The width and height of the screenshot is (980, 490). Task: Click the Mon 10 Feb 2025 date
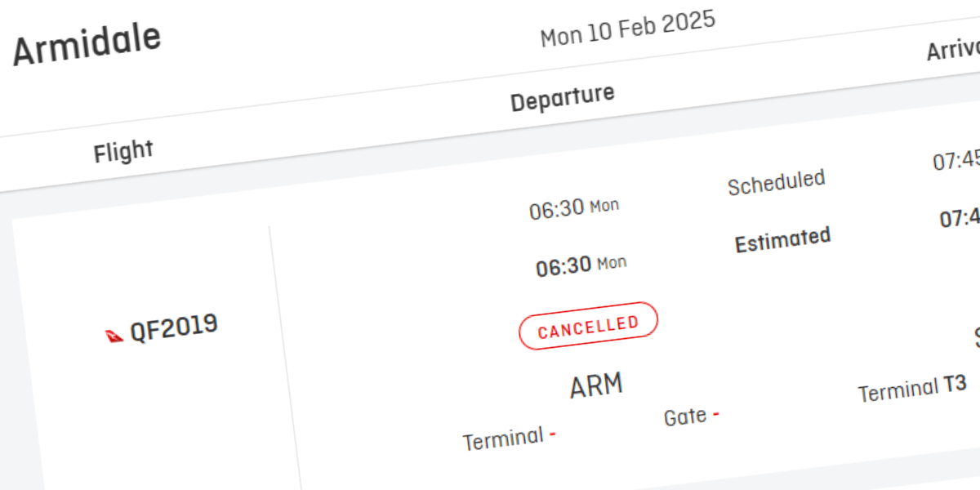(x=627, y=29)
